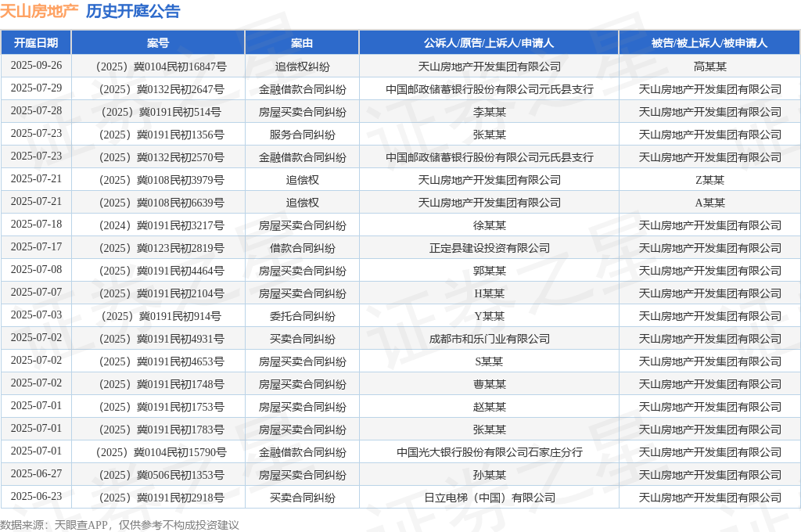Click plaintiff 孙某某

(490, 475)
